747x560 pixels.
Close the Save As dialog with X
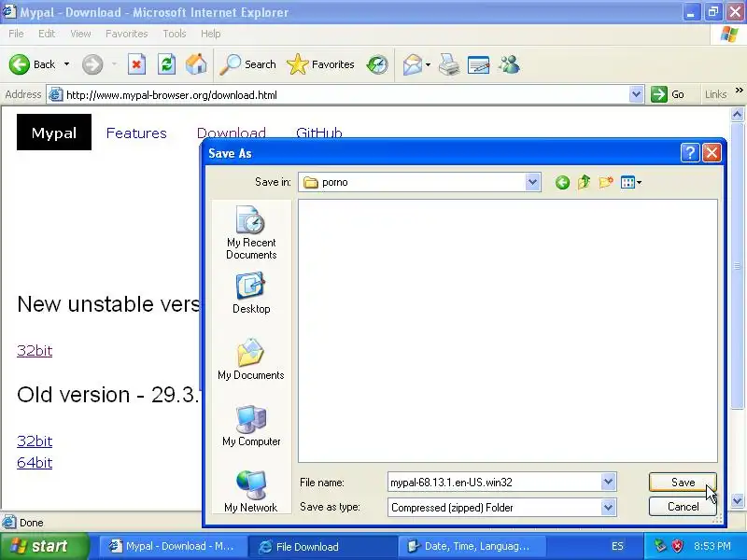(712, 153)
